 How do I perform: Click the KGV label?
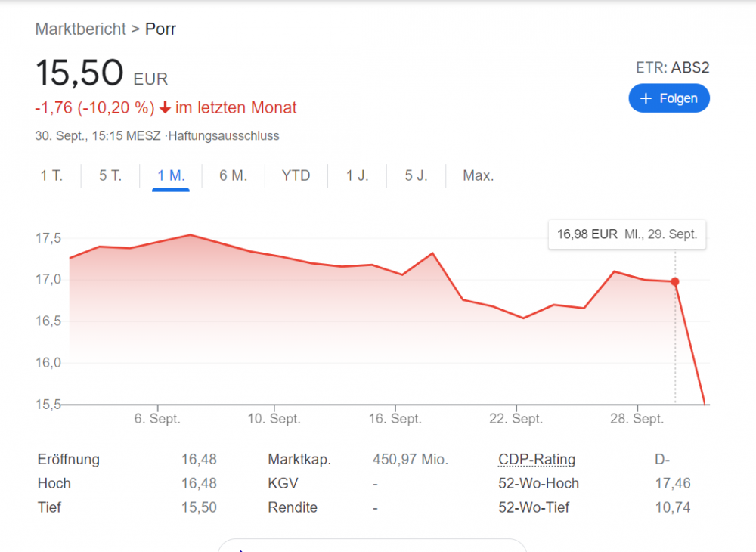(x=283, y=483)
